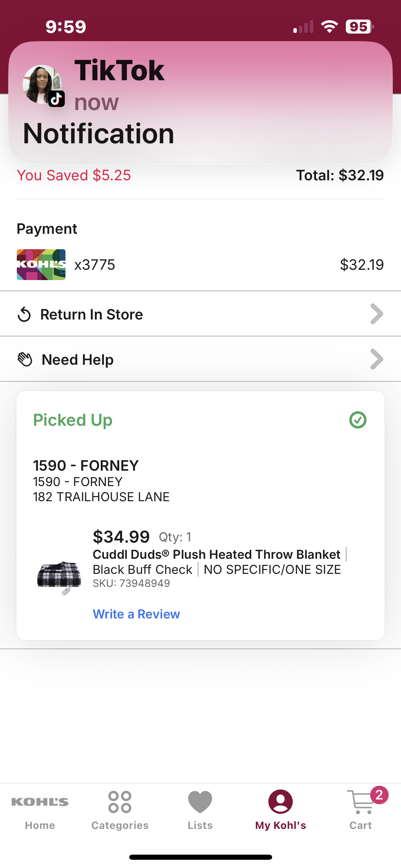This screenshot has width=401, height=868.
Task: Open the Write a Review link
Action: coord(136,614)
